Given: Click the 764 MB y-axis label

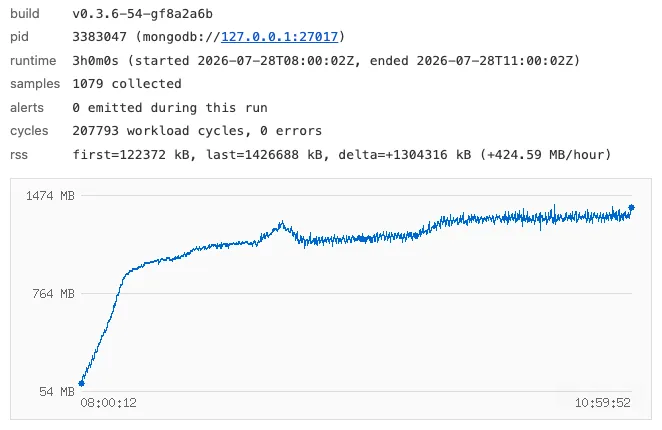Looking at the screenshot, I should (53, 294).
